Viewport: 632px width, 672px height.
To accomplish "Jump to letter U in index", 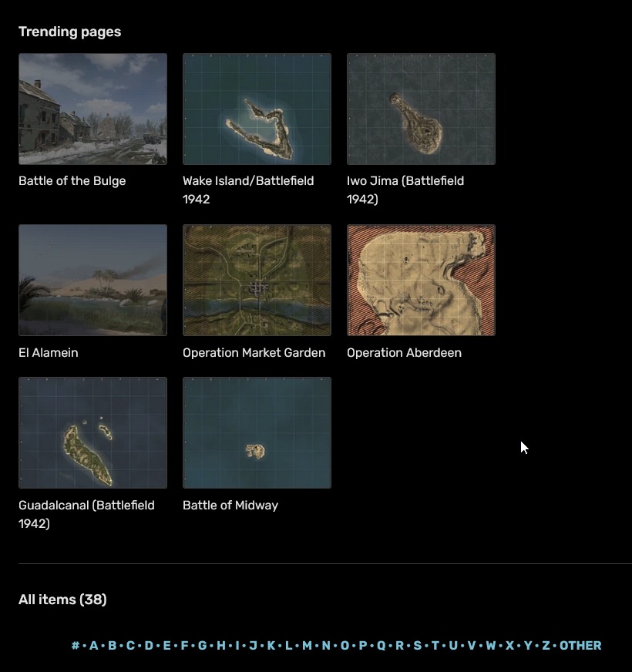I will point(453,646).
